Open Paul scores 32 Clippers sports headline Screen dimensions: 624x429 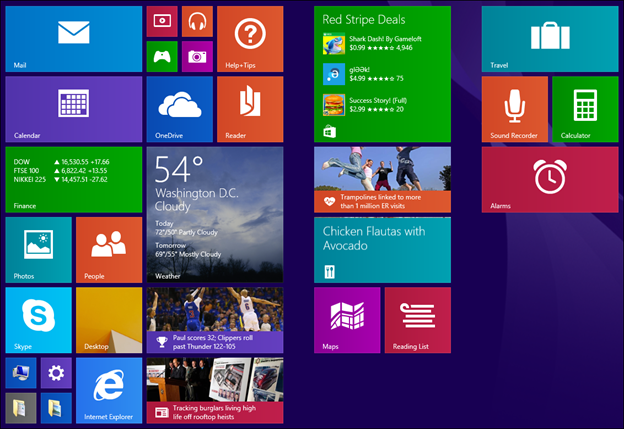213,342
